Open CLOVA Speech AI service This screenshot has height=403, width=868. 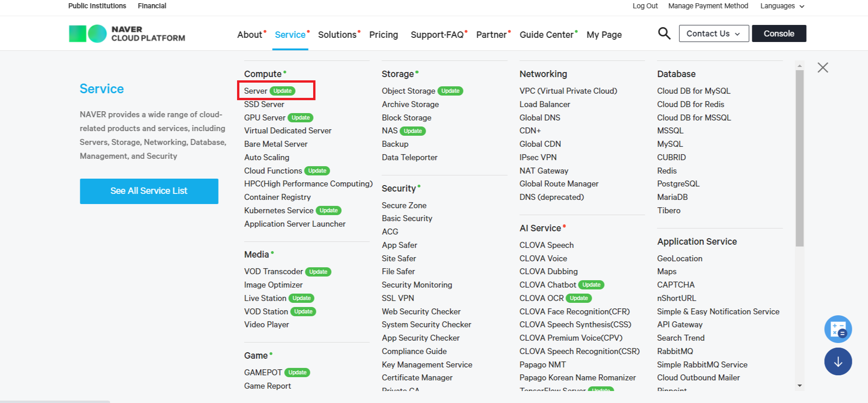coord(547,245)
